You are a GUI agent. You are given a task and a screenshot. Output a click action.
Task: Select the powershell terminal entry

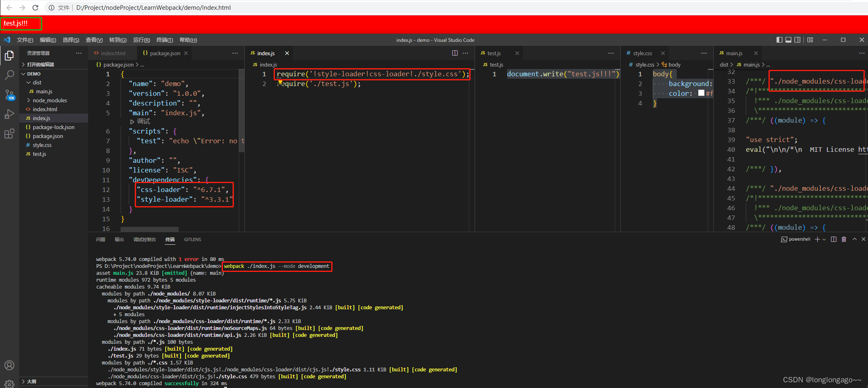click(796, 239)
